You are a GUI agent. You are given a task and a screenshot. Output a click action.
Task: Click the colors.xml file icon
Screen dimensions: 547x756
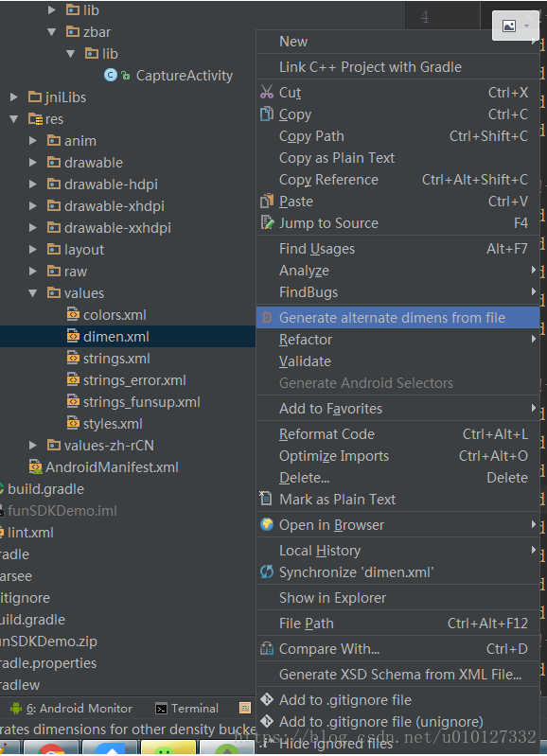[73, 315]
